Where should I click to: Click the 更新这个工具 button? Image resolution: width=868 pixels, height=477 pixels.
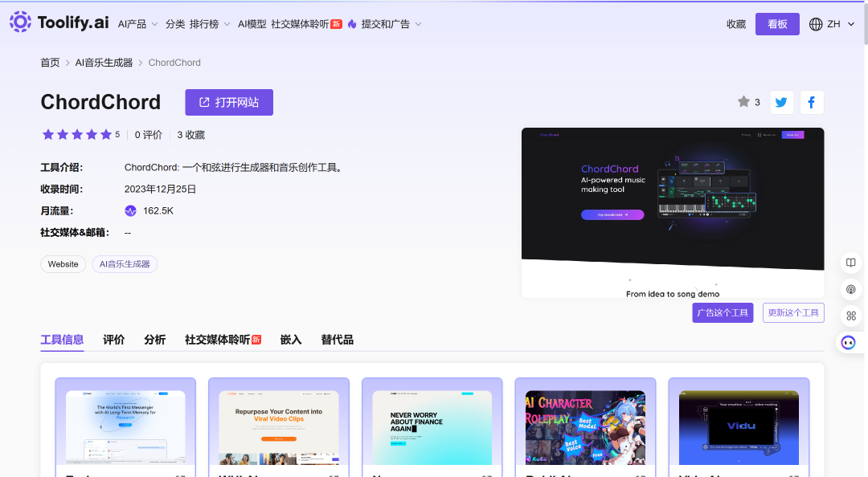point(793,312)
